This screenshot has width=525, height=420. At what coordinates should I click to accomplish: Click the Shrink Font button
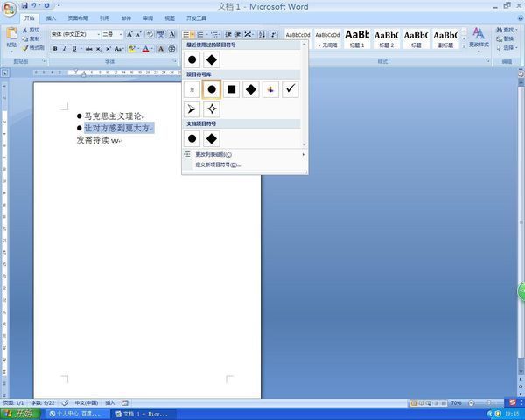click(138, 34)
